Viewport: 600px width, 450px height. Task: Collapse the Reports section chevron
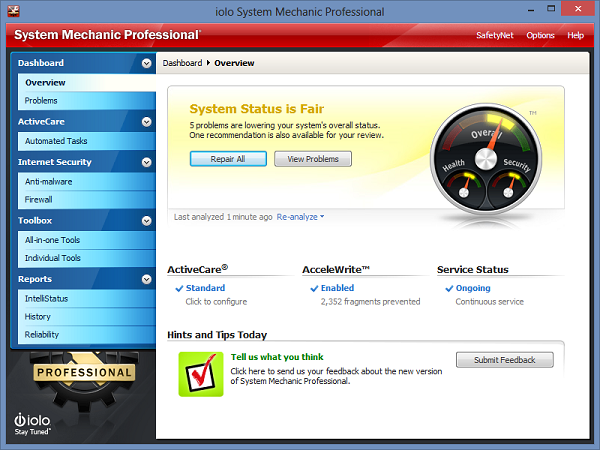[147, 279]
